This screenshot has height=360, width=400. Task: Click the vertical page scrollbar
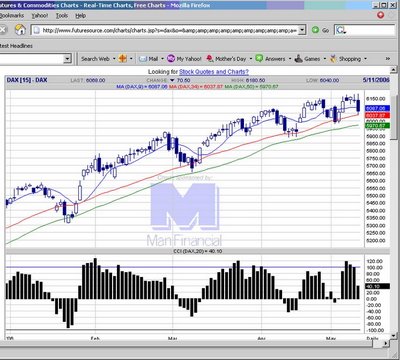393,203
